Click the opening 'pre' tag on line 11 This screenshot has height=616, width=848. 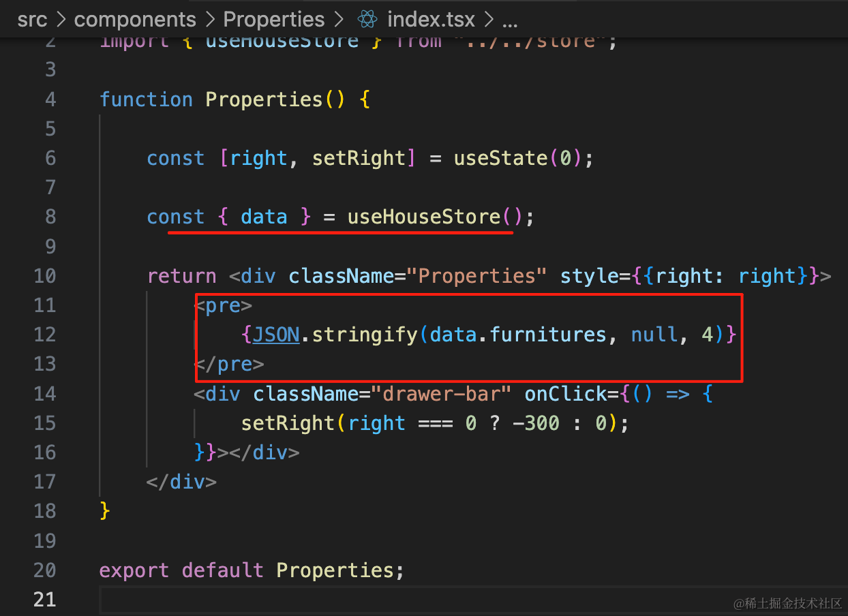tap(223, 305)
